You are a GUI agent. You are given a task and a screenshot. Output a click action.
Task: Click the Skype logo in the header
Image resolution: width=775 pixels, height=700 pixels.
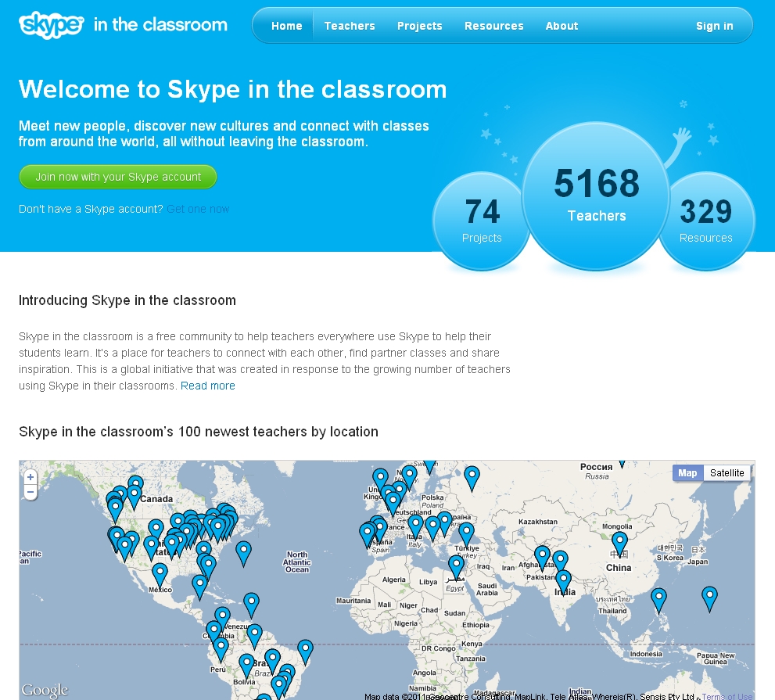[51, 25]
